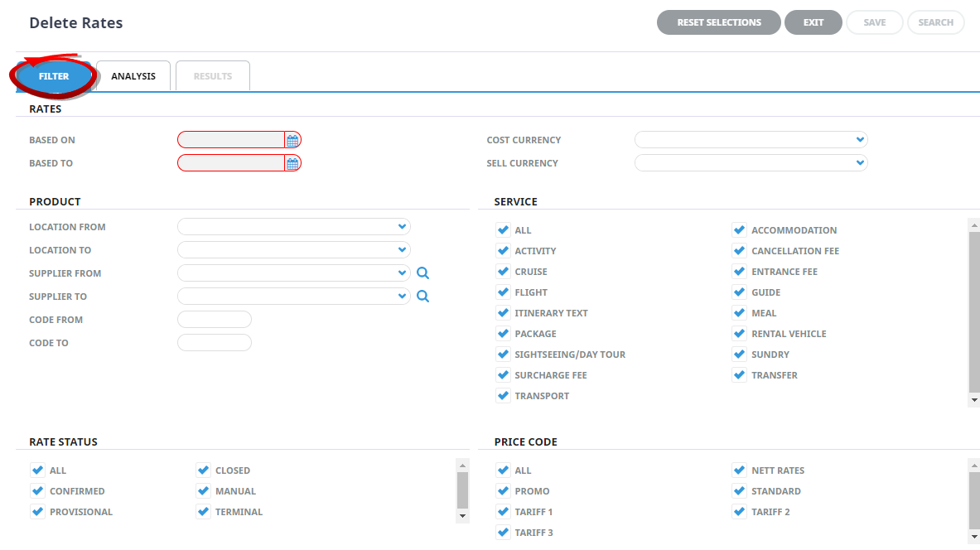Click the Rate Status scrollbar thumb
This screenshot has width=980, height=550.
[x=462, y=490]
